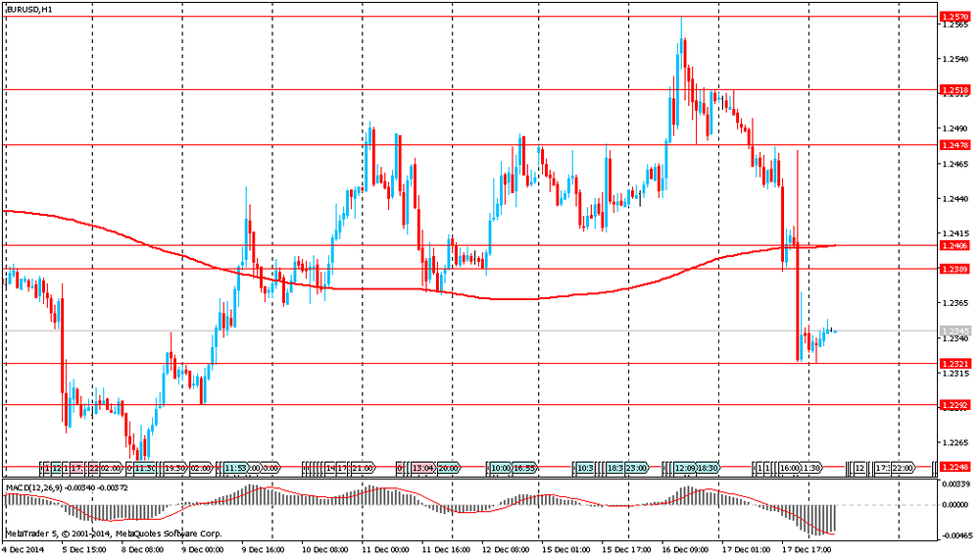Click the gray current price 1.2345 label

(x=955, y=331)
